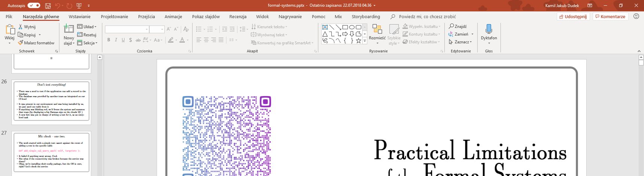This screenshot has height=176, width=644.
Task: Toggle strikethrough formatting
Action: pyautogui.click(x=138, y=40)
